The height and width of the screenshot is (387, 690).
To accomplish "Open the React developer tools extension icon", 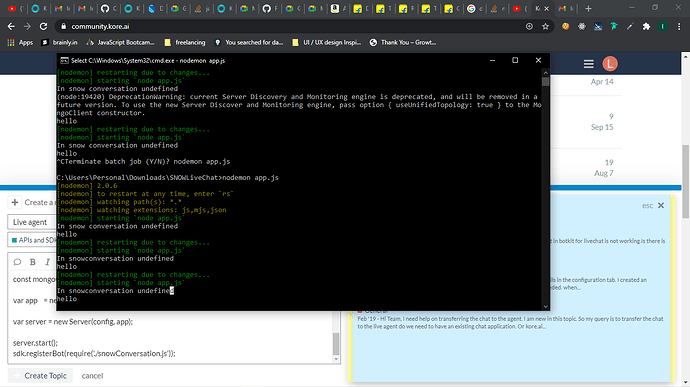I will pos(582,26).
